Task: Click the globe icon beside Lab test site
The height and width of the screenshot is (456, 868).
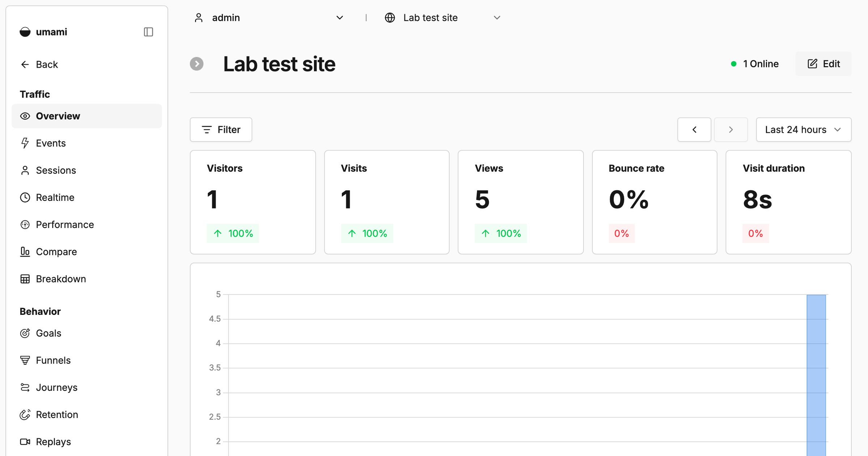Action: tap(390, 18)
